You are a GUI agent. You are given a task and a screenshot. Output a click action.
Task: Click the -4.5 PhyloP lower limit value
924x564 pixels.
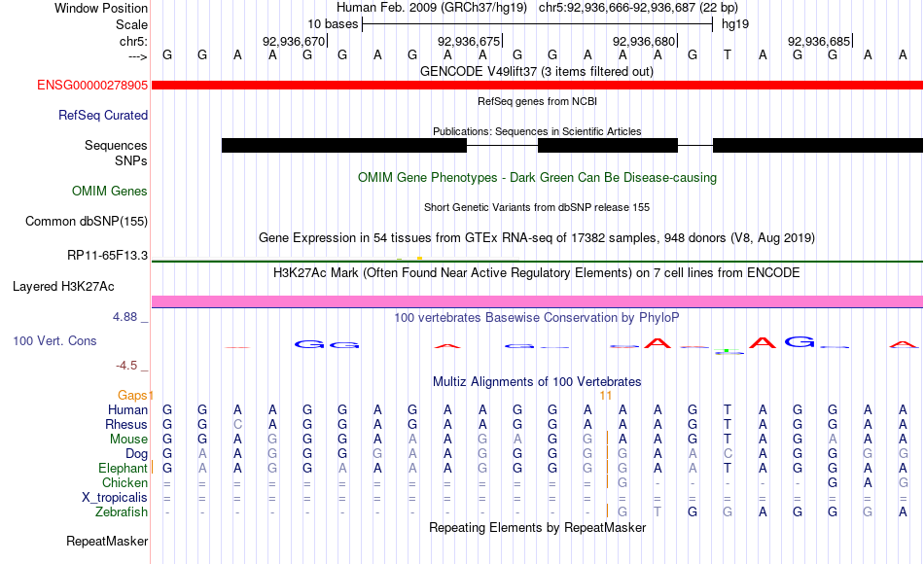[x=126, y=366]
